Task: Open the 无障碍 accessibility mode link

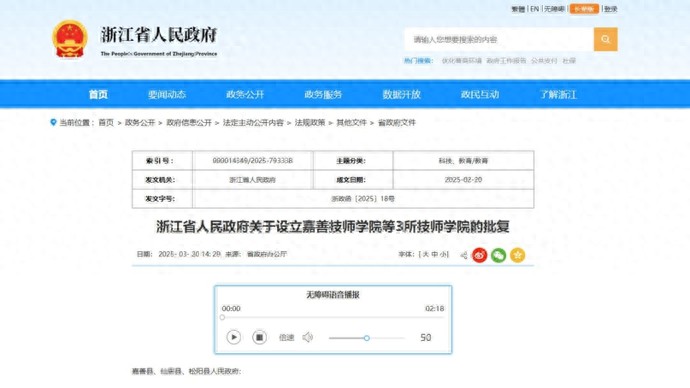Action: point(554,9)
